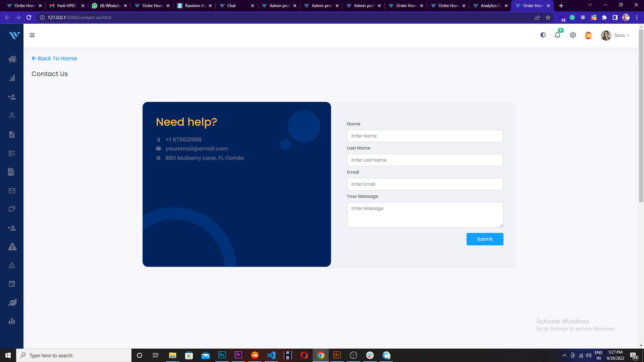Open the Spanish flag language selector

click(588, 36)
